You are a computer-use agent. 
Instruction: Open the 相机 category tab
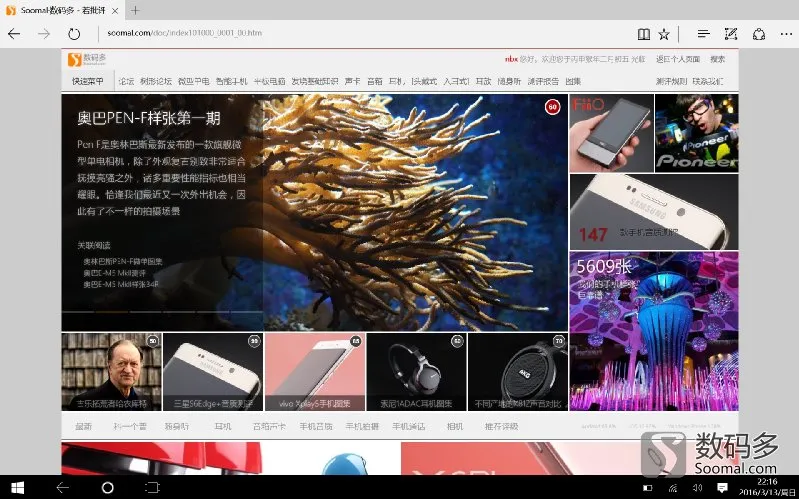click(455, 426)
